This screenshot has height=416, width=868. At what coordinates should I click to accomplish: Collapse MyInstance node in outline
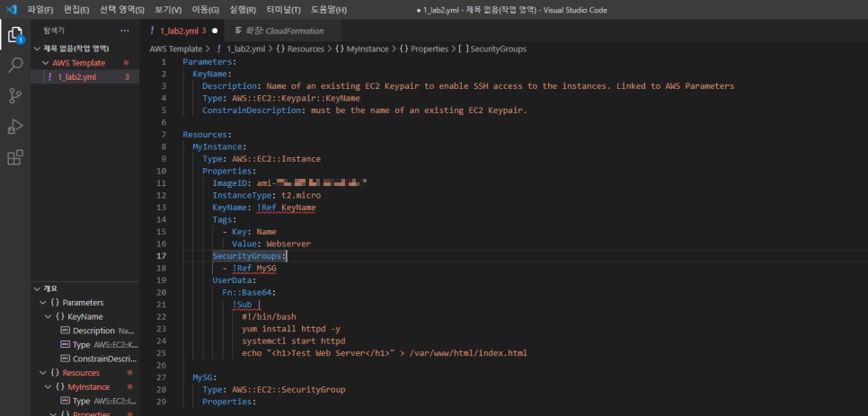click(49, 386)
